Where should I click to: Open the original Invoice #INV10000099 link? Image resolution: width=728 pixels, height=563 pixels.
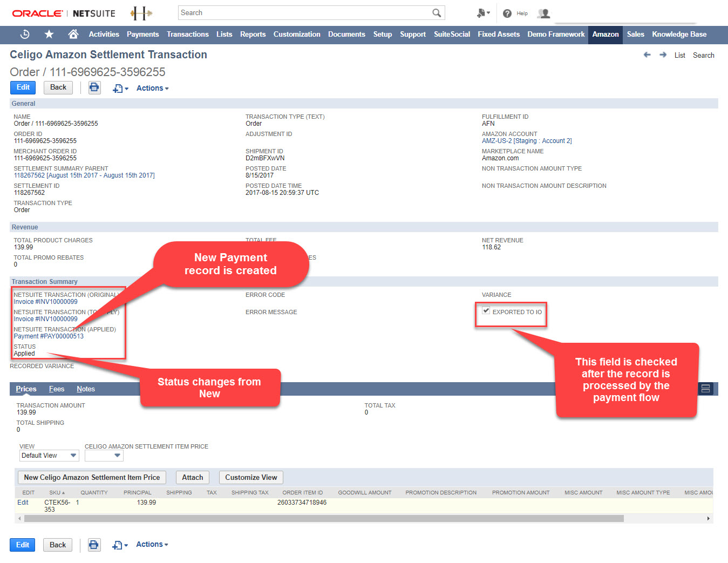tap(45, 302)
